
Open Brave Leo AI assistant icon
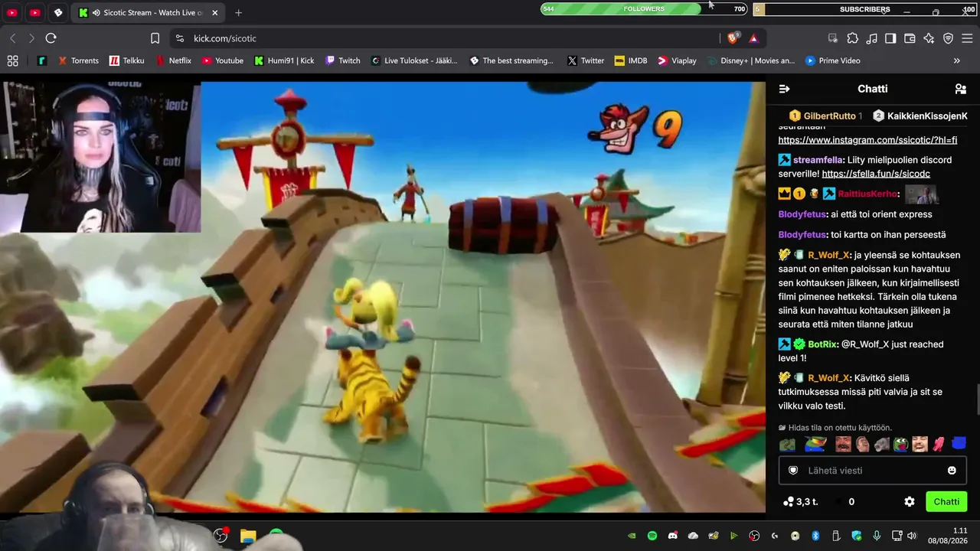point(929,38)
